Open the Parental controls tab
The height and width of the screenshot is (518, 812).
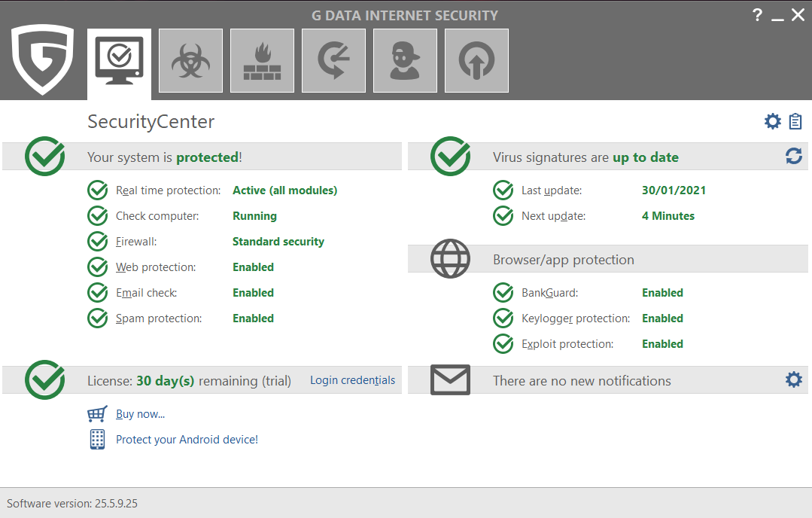coord(405,60)
